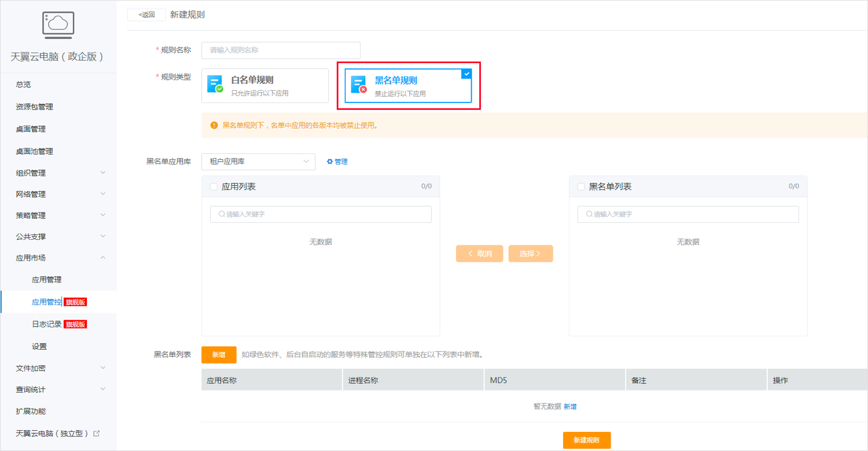Open app library settings via the 管理 gear icon

pyautogui.click(x=330, y=162)
